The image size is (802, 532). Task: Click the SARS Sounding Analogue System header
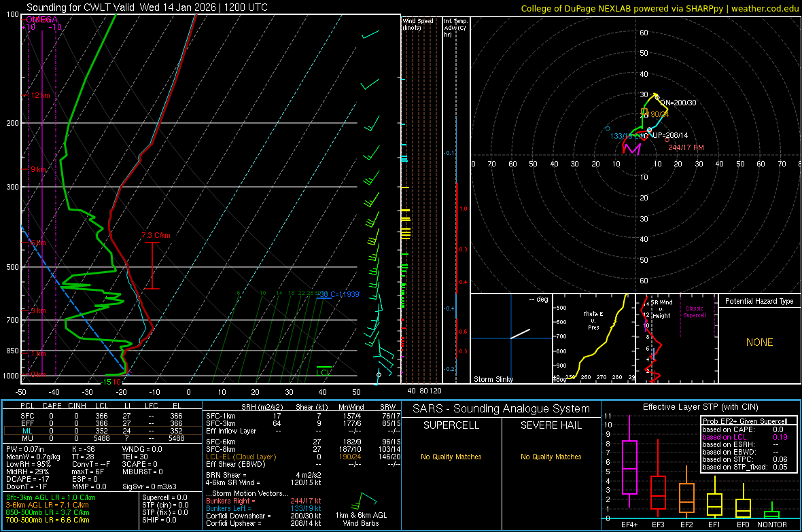pyautogui.click(x=502, y=409)
